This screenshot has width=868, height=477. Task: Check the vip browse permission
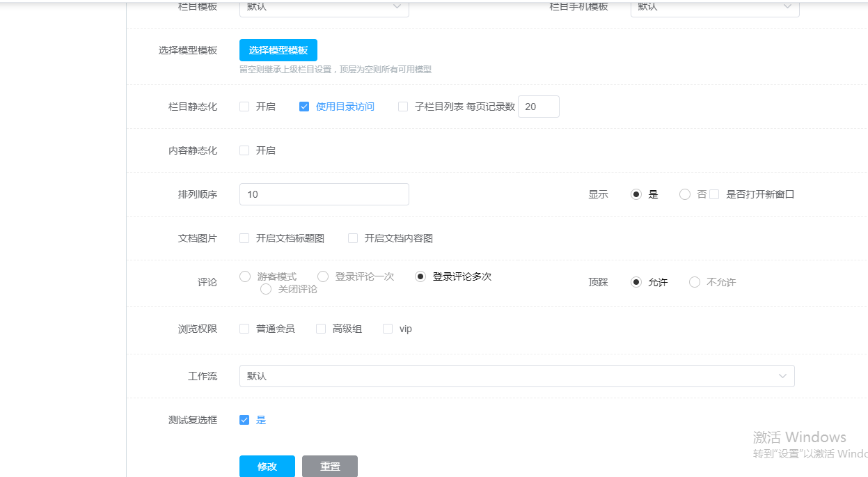tap(388, 329)
